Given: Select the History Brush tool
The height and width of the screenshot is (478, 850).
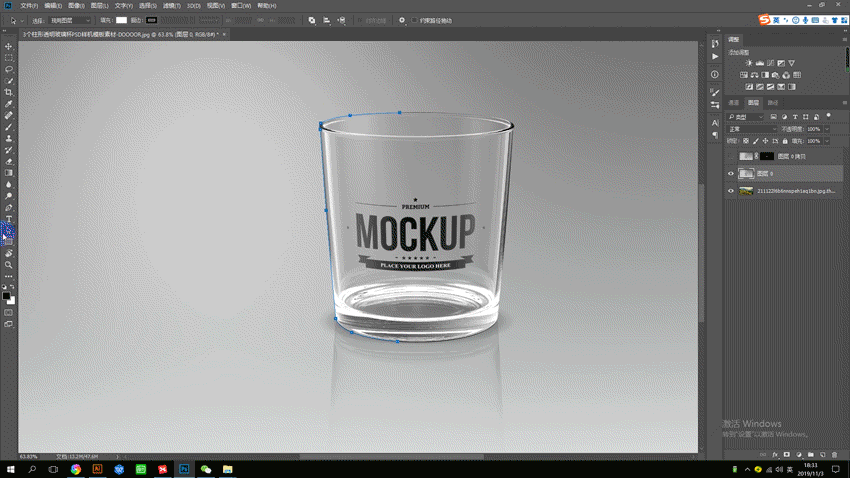Looking at the screenshot, I should (9, 150).
